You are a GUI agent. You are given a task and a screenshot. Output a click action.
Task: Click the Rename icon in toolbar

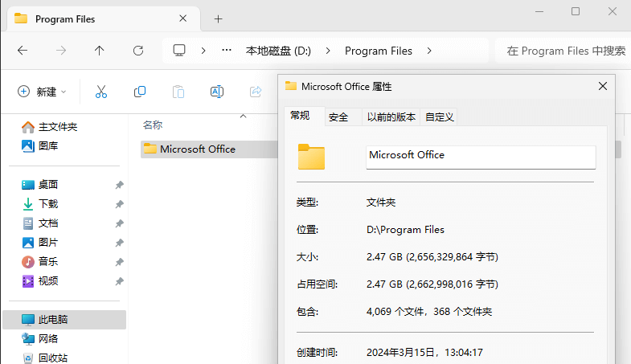[x=217, y=92]
